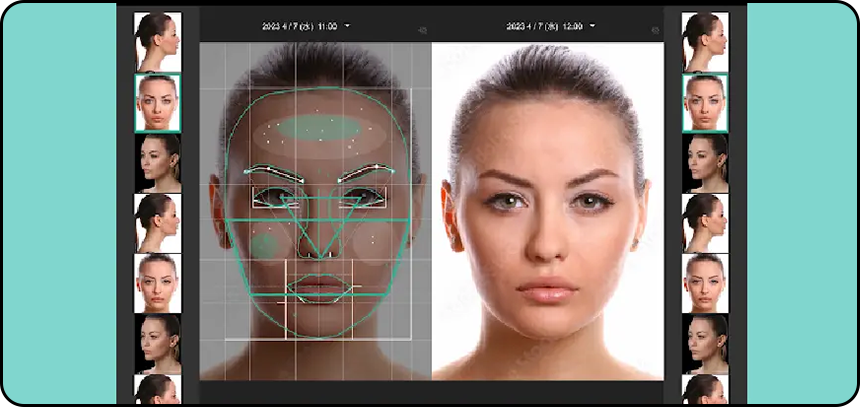Select lower three-quarter dark thumbnail in left strip
The image size is (860, 407).
158,344
